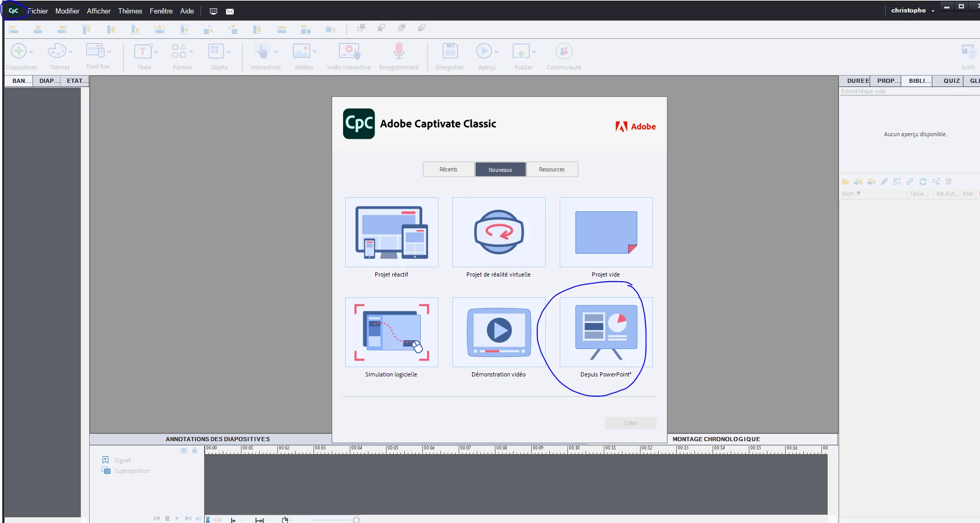
Task: Open the ETAT... left panel tab
Action: tap(75, 81)
